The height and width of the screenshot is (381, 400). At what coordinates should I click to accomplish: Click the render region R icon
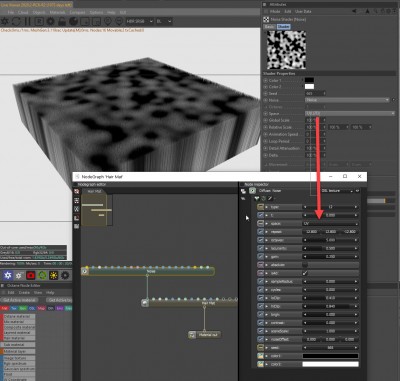click(39, 22)
